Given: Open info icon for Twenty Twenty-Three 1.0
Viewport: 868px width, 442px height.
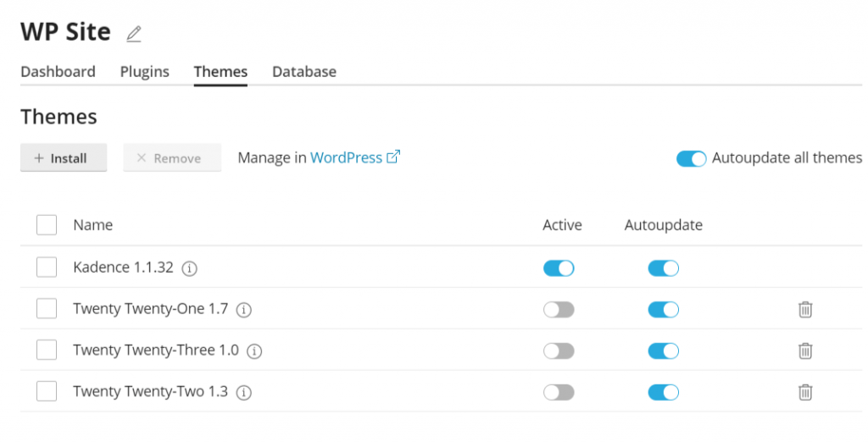Looking at the screenshot, I should pyautogui.click(x=254, y=351).
